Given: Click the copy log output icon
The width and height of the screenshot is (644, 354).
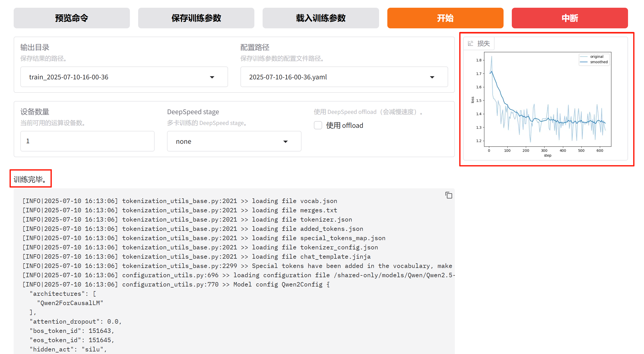Looking at the screenshot, I should click(448, 195).
